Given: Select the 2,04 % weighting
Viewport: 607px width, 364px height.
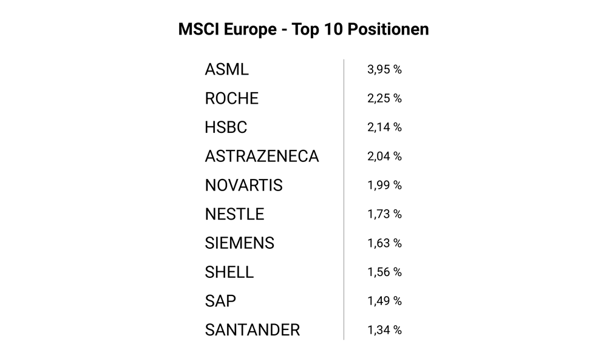Looking at the screenshot, I should [384, 156].
